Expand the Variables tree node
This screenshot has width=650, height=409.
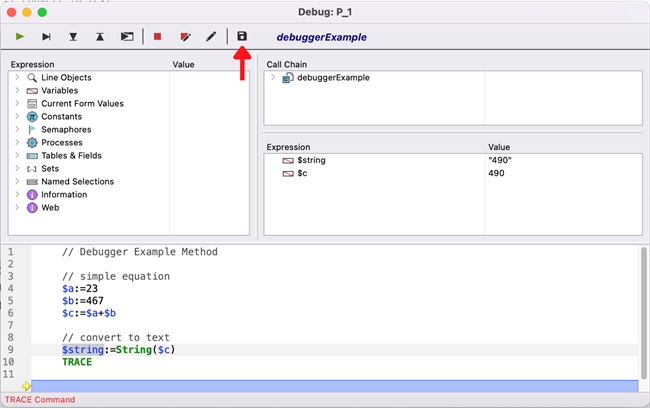coord(17,91)
